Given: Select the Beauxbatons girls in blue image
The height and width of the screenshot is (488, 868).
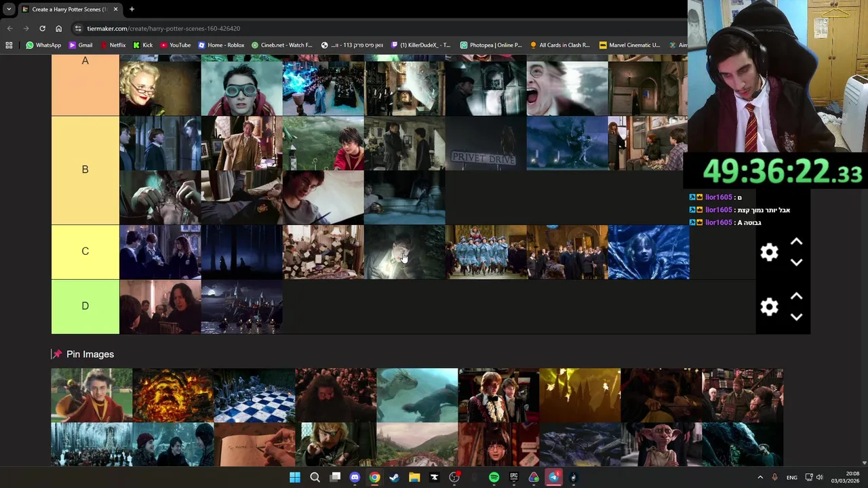Looking at the screenshot, I should pyautogui.click(x=486, y=251).
